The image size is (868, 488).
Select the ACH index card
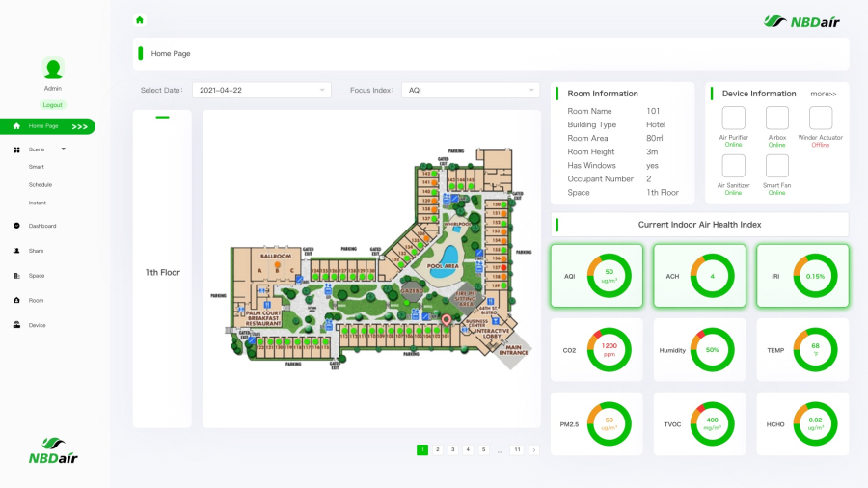[x=699, y=276]
